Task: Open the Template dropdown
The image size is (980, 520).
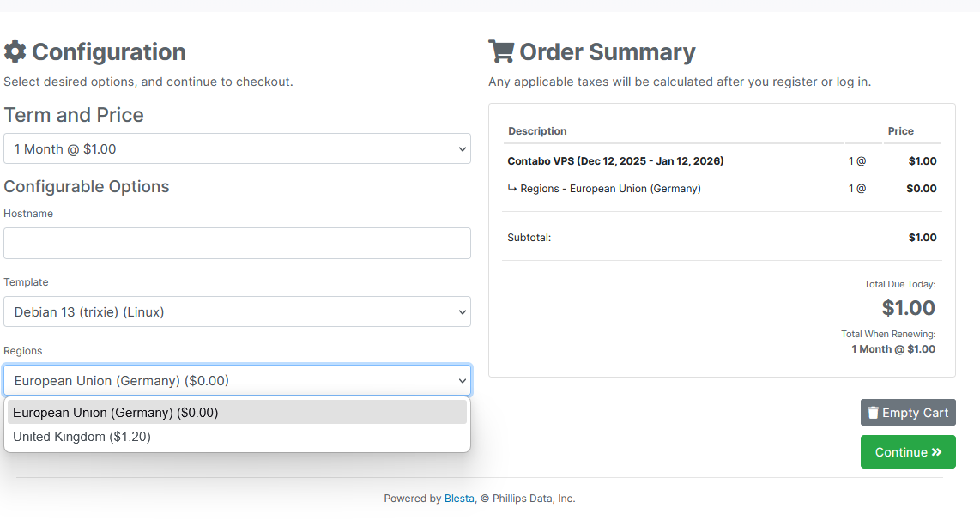Action: (237, 311)
